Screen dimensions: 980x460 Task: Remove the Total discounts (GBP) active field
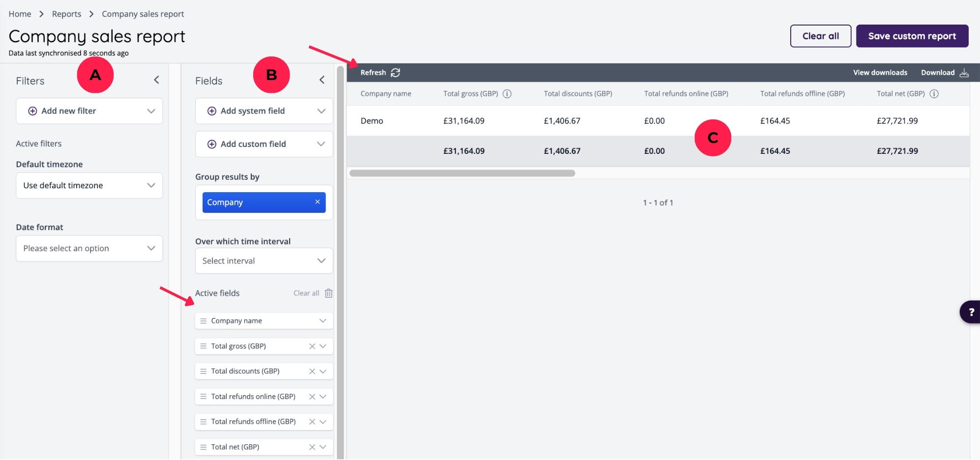312,372
